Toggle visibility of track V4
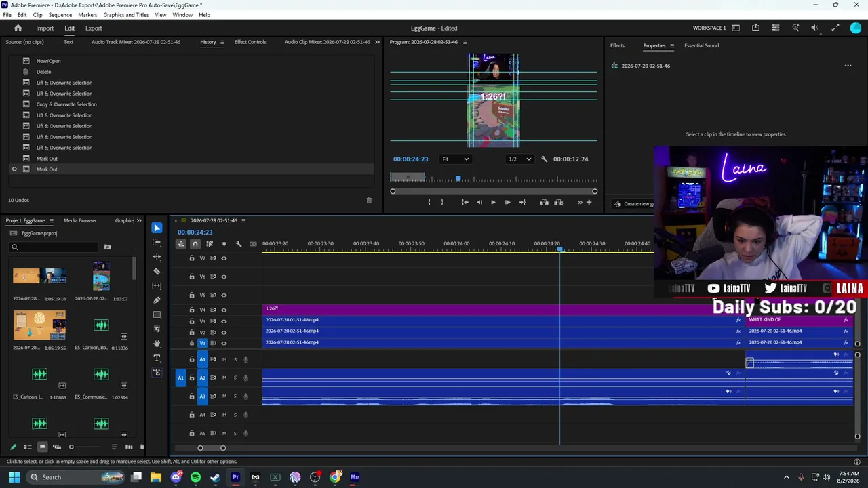The image size is (868, 488). (x=224, y=310)
